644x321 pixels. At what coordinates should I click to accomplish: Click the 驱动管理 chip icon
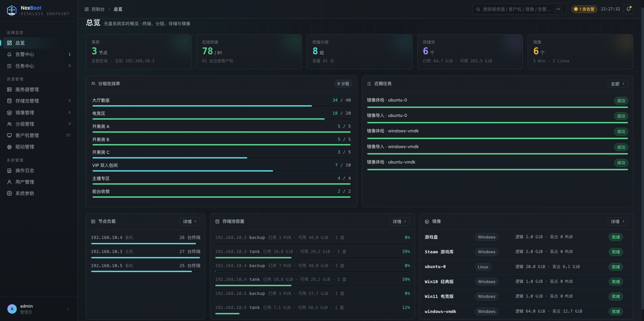(x=9, y=147)
